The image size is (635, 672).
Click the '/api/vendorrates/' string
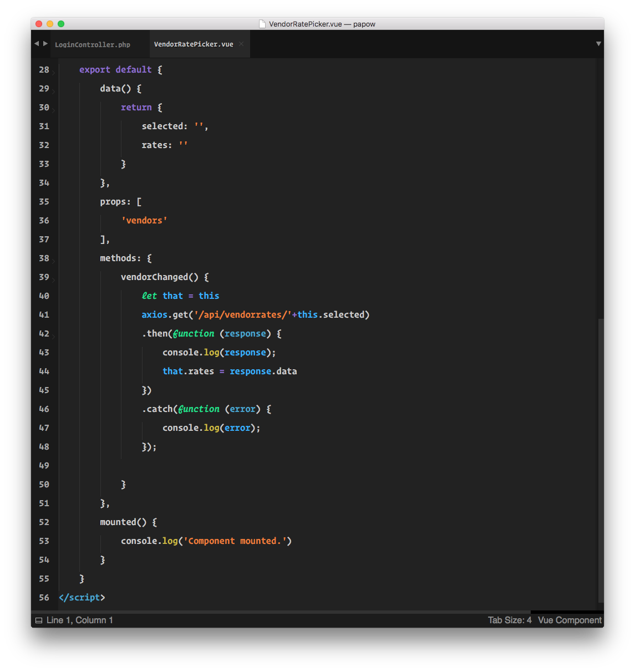[x=243, y=315]
